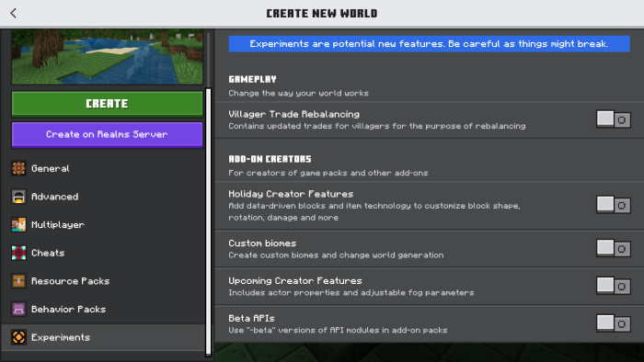
Task: Toggle the Custom biomes switch
Action: pyautogui.click(x=614, y=248)
